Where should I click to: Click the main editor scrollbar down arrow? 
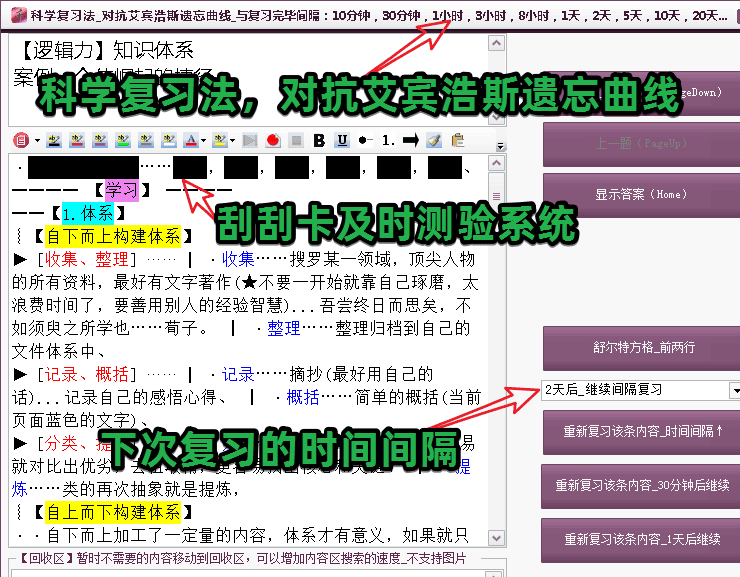[496, 538]
